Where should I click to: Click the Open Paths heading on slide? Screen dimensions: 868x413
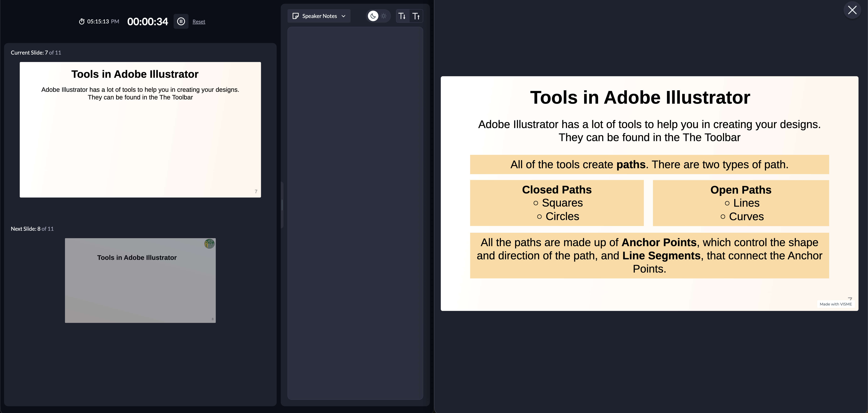click(741, 190)
